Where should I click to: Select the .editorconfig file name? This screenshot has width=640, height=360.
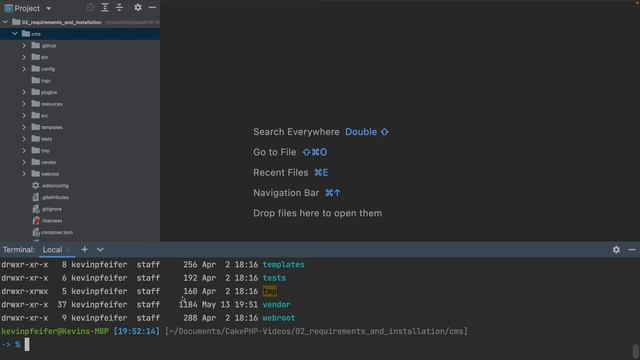pos(55,186)
